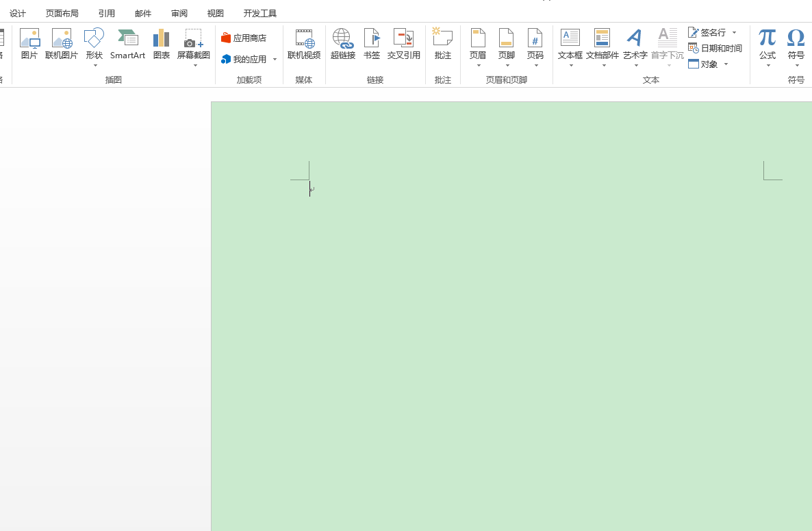The width and height of the screenshot is (812, 531).
Task: Expand the 艺术字 WordArt gallery
Action: [635, 48]
